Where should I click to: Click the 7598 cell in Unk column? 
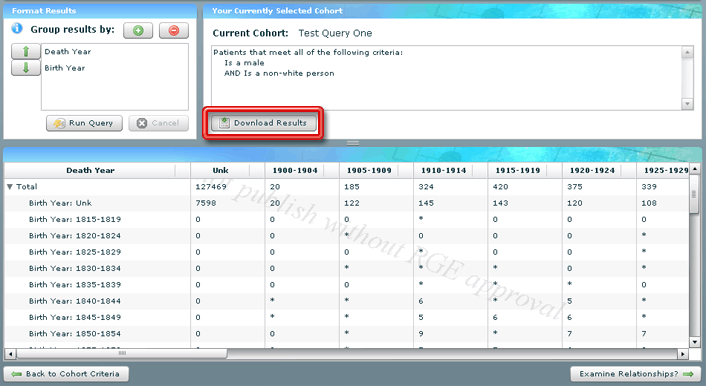[206, 203]
